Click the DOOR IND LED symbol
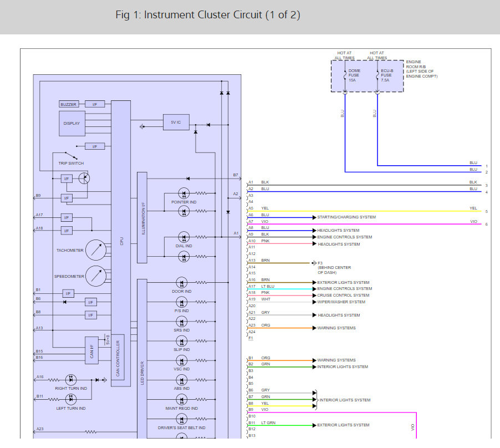 pos(182,283)
